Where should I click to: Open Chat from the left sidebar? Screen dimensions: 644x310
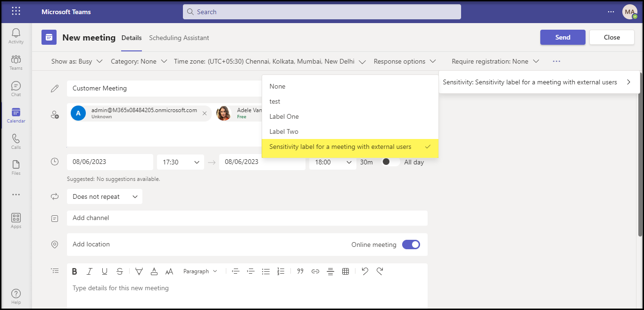(16, 88)
